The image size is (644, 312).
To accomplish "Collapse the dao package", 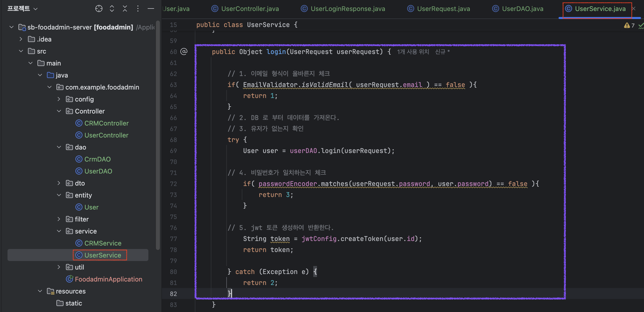I will pos(59,147).
